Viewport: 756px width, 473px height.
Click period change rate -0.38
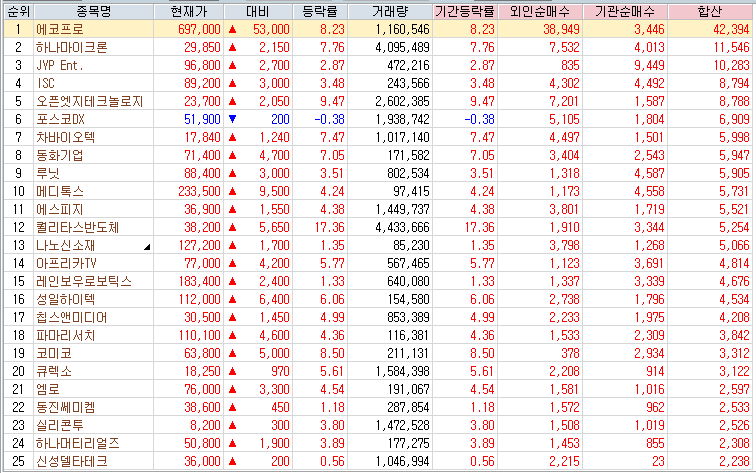click(x=479, y=119)
